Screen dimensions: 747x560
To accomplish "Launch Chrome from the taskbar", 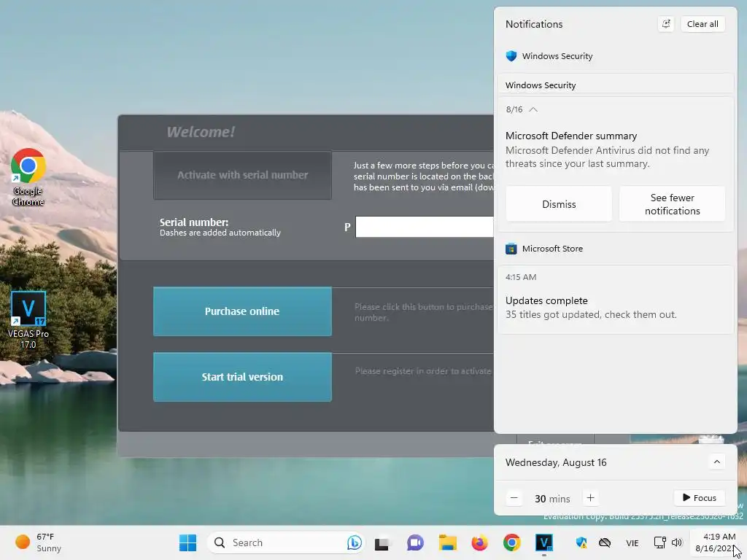I will (x=511, y=542).
